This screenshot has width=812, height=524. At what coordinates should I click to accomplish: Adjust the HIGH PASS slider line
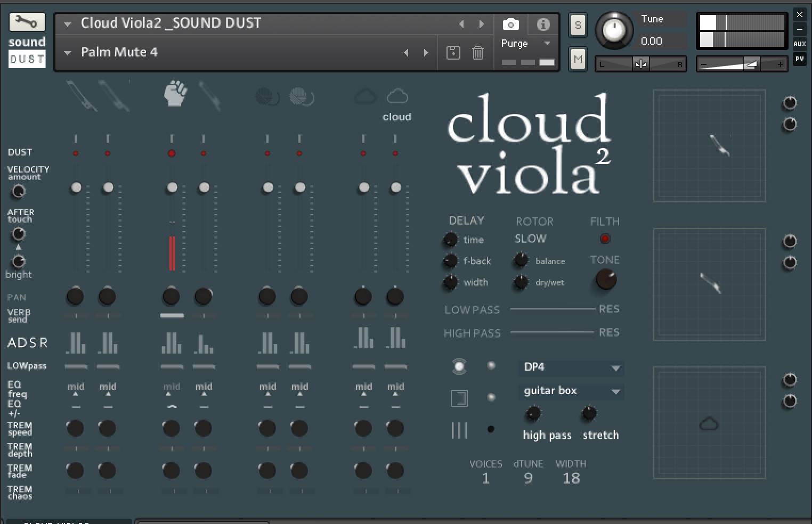(552, 332)
